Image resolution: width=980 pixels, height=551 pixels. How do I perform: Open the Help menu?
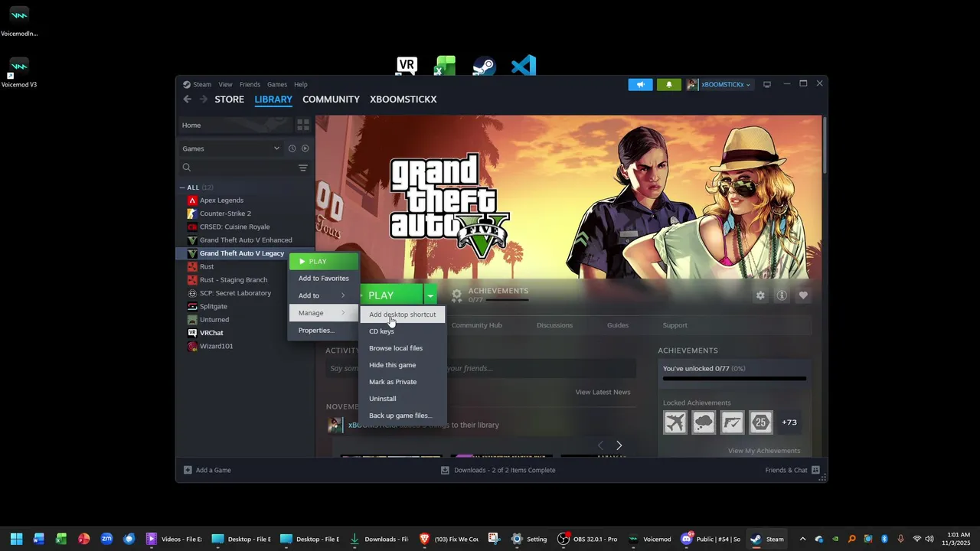click(301, 84)
